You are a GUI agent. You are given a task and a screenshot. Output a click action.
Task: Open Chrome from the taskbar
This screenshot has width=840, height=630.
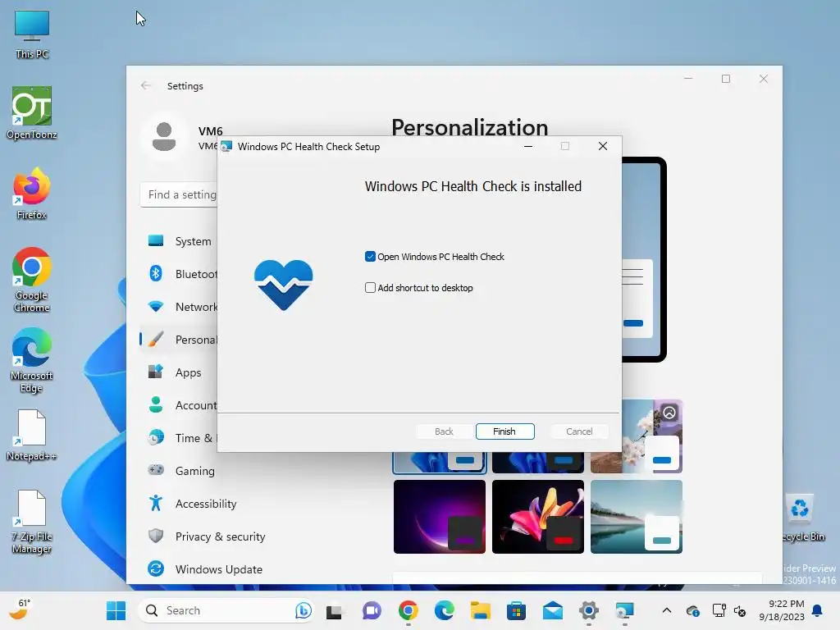[x=409, y=610]
